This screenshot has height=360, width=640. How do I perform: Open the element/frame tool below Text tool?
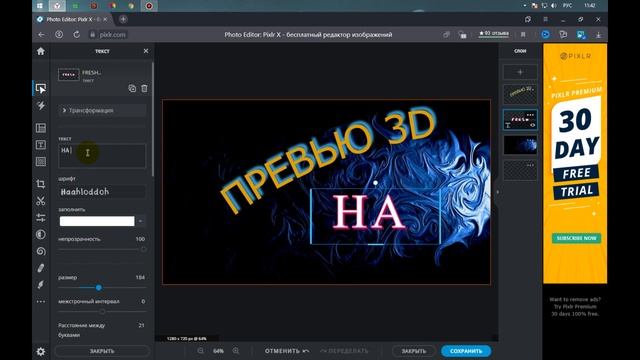pos(41,162)
